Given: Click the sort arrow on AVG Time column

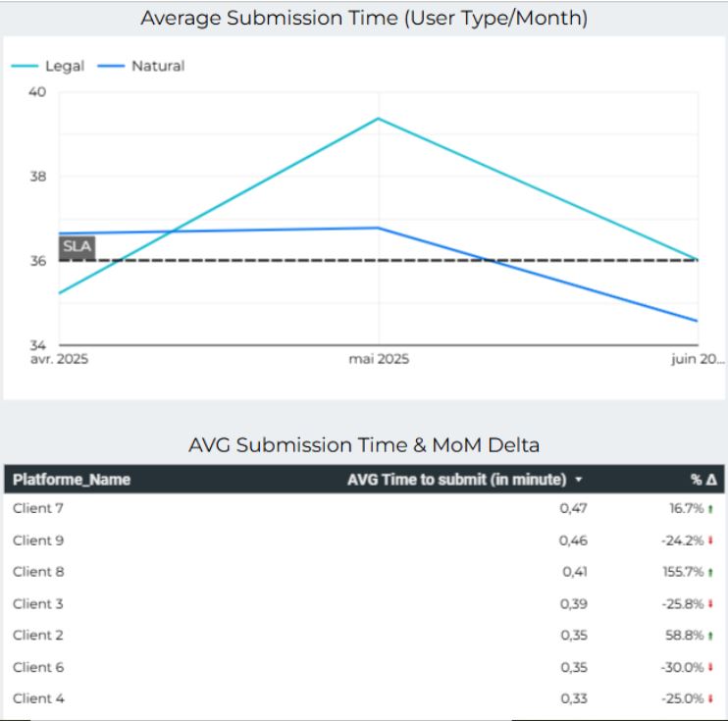Looking at the screenshot, I should tap(579, 480).
